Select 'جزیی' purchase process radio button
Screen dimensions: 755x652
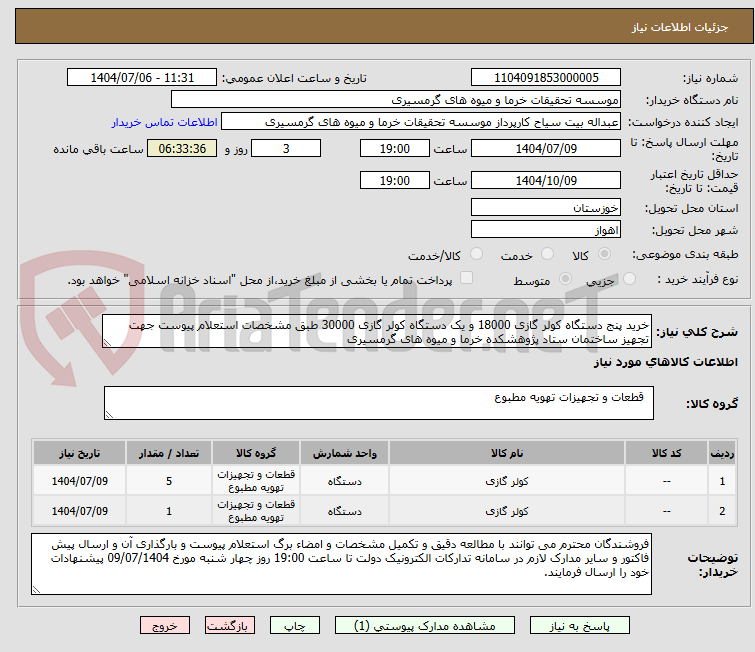pos(625,280)
